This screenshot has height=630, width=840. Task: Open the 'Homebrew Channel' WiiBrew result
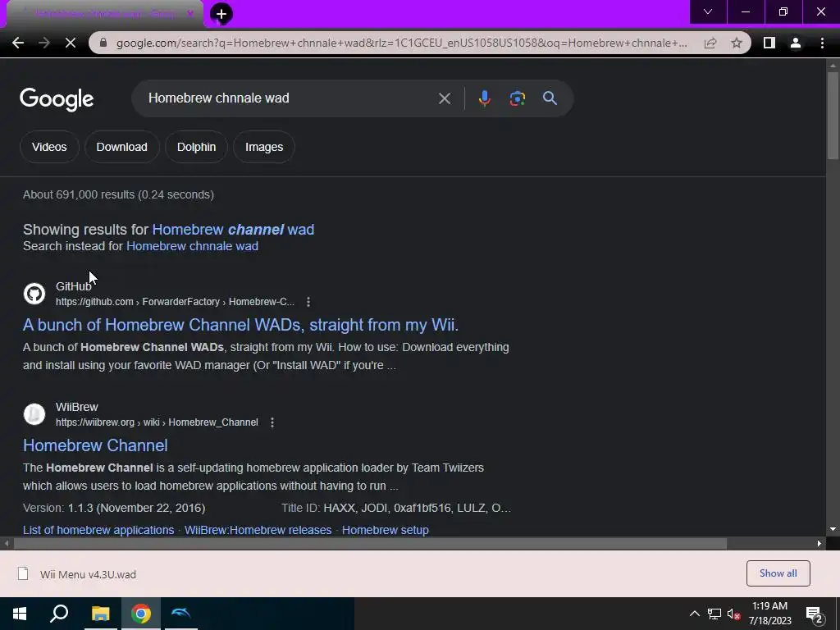(95, 445)
